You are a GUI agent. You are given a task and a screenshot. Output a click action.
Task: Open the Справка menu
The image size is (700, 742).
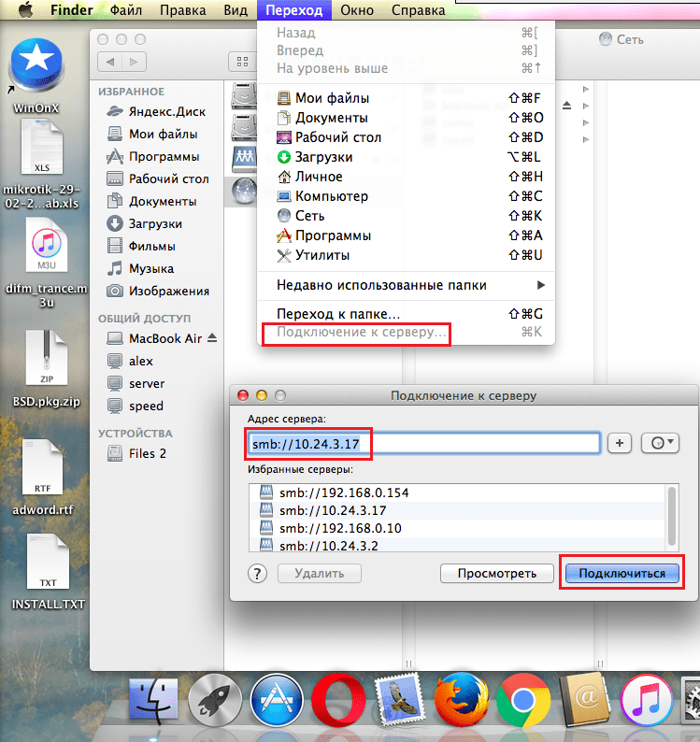coord(419,10)
